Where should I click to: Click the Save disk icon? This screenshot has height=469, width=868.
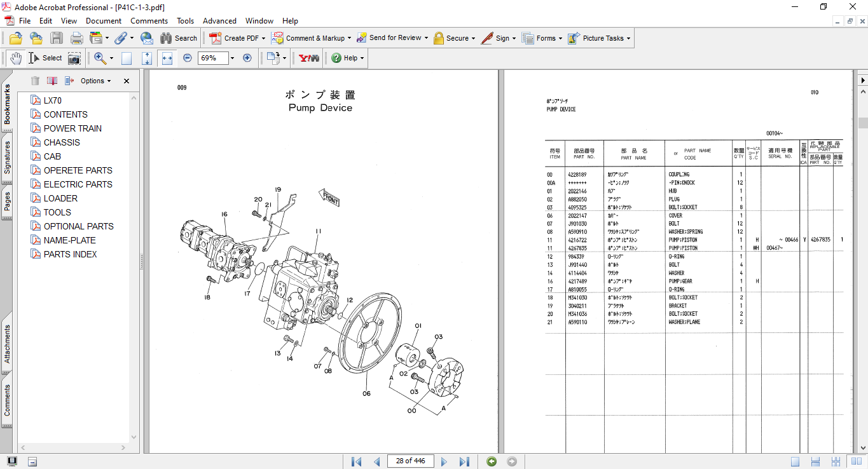click(57, 38)
